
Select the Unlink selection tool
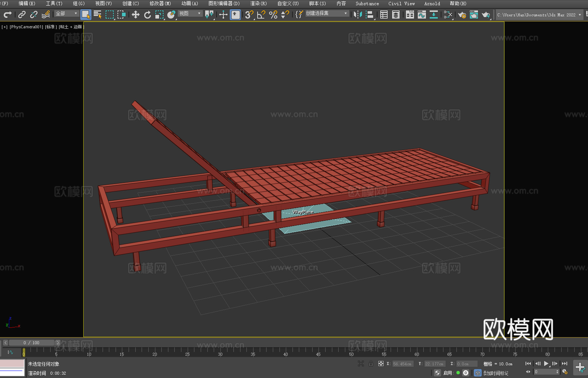click(x=34, y=14)
